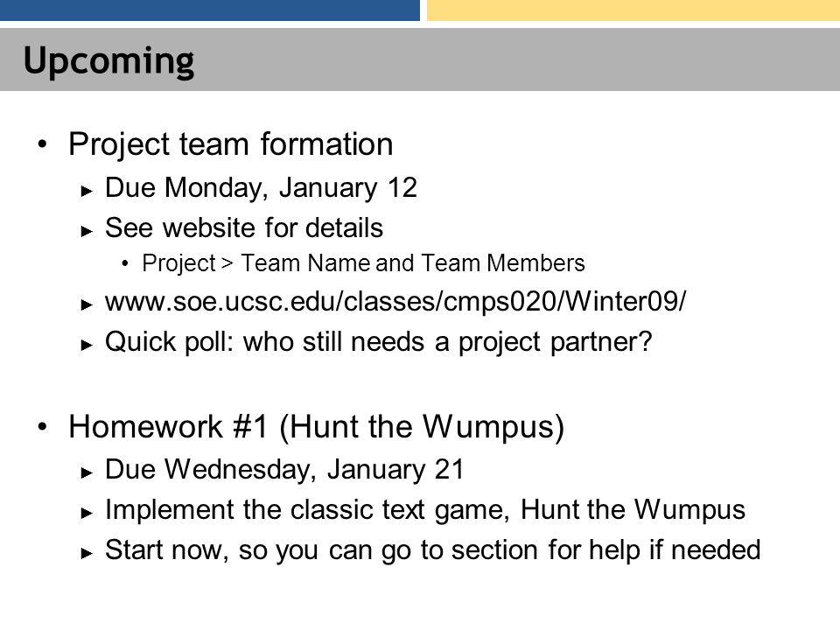Click the Due Wednesday, January 21 line

tap(284, 470)
